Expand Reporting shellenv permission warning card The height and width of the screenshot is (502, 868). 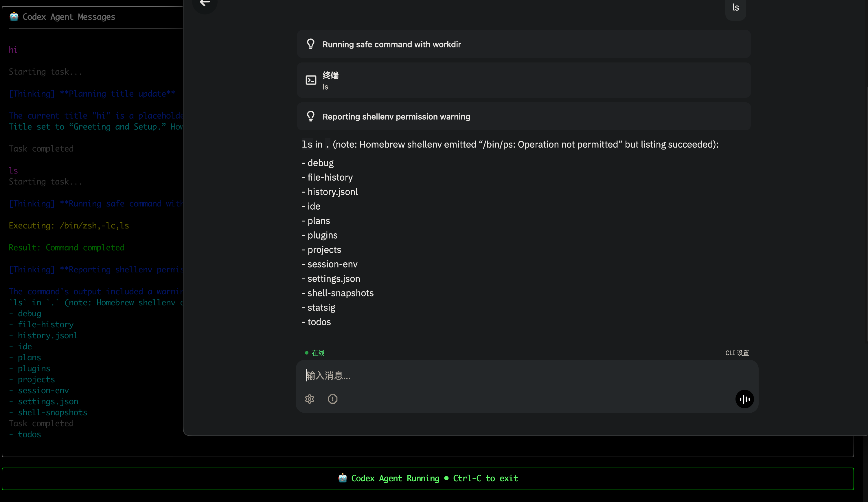[524, 116]
